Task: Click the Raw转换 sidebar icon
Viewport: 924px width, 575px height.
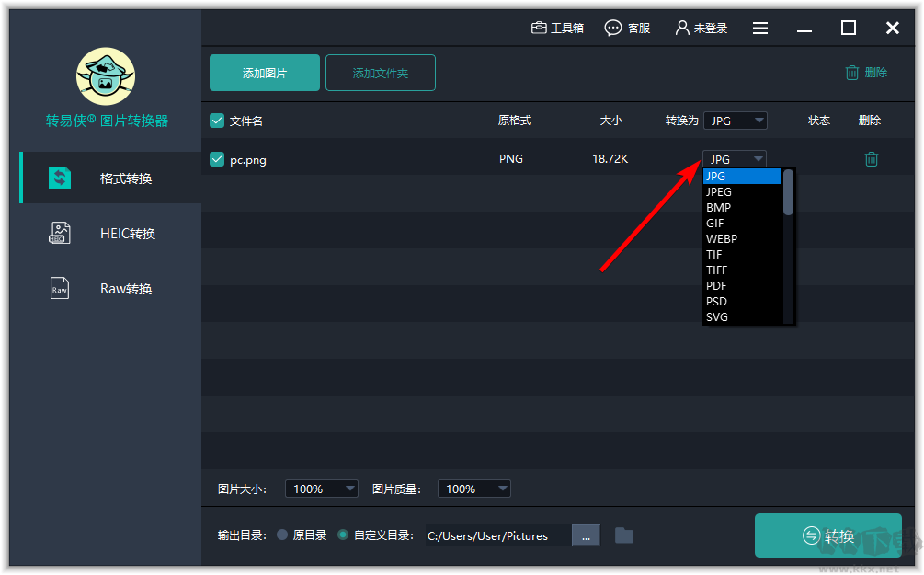Action: [60, 288]
